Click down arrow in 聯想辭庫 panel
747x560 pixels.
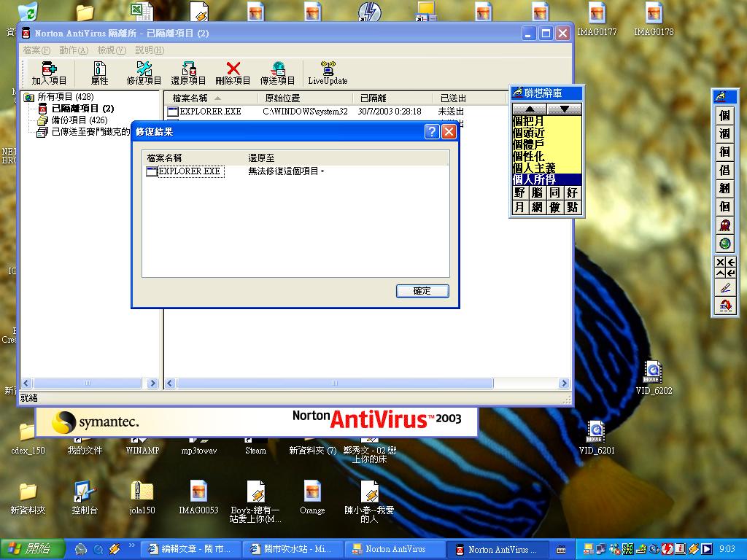pyautogui.click(x=565, y=109)
